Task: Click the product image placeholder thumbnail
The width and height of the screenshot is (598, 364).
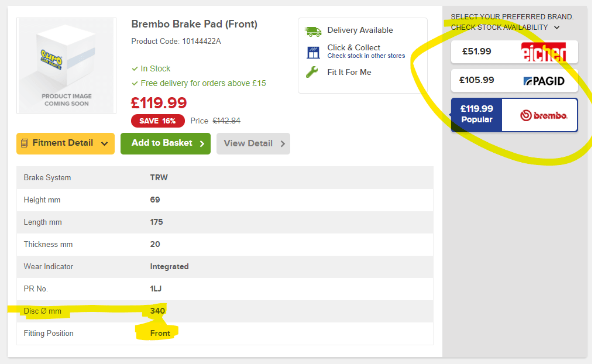Action: [66, 65]
